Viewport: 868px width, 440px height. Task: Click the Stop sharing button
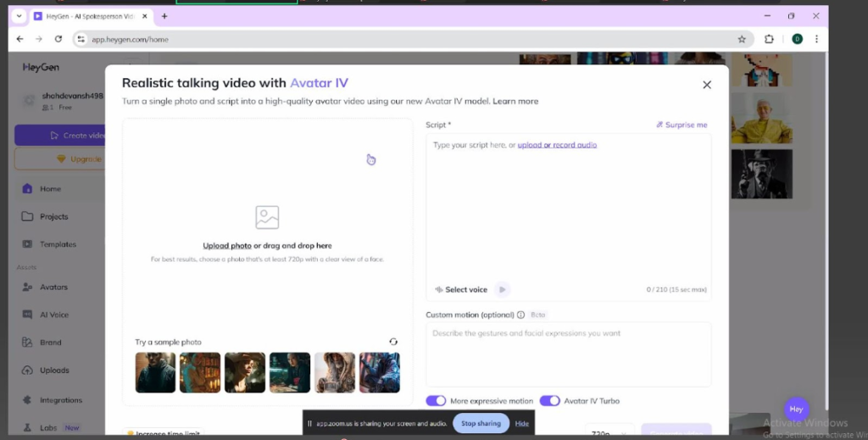coord(481,423)
